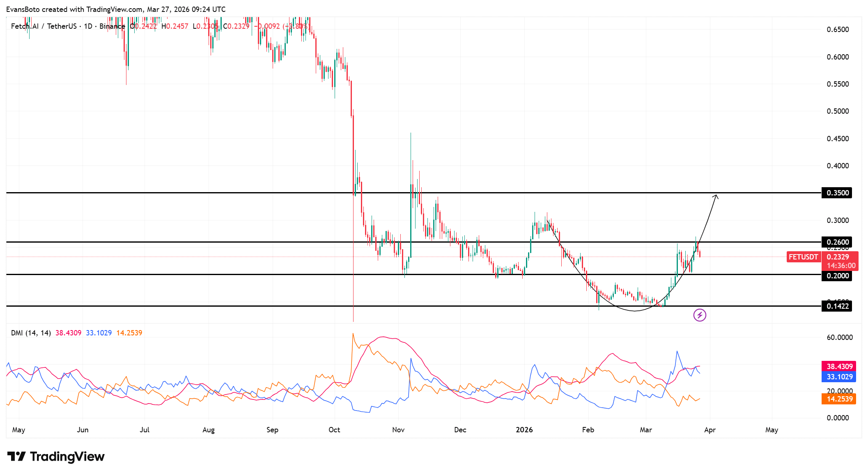Click the Fetch.AI / TetherUS chart title
The image size is (868, 475).
44,26
